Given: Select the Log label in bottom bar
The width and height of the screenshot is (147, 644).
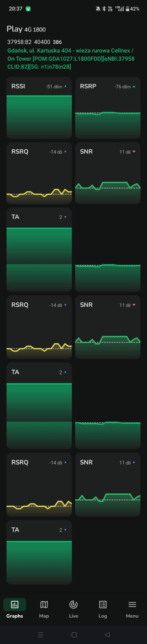Looking at the screenshot, I should tap(103, 616).
